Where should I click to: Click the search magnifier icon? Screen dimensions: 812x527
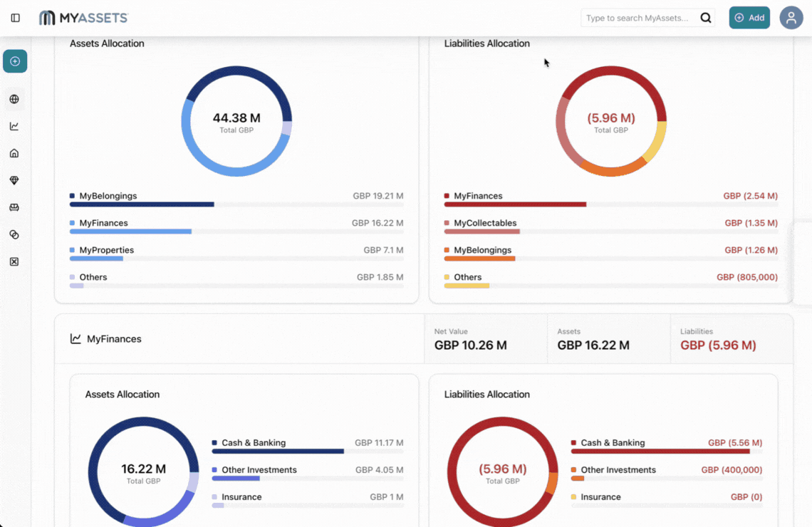[706, 17]
